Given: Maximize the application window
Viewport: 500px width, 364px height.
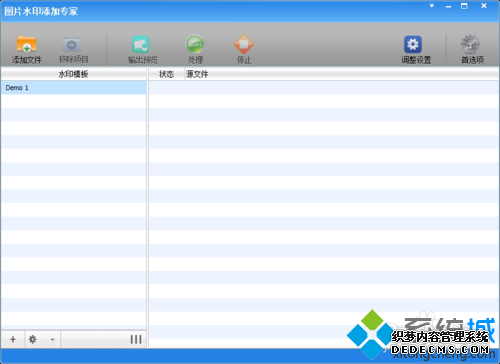Looking at the screenshot, I should [x=464, y=6].
